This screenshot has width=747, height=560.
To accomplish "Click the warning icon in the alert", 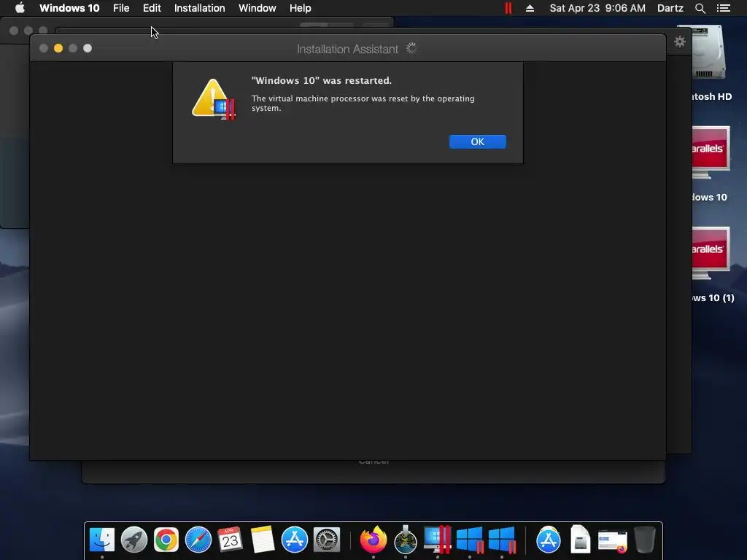I will coord(214,99).
